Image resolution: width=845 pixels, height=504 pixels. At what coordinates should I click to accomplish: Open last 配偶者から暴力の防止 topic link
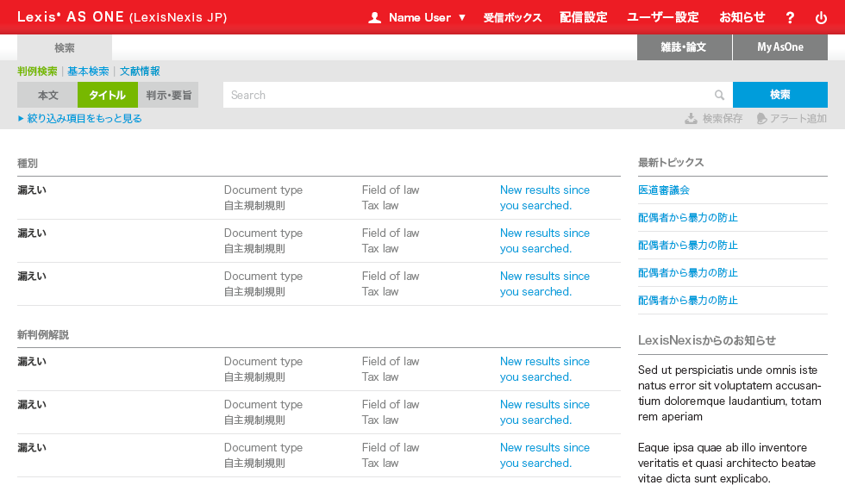click(x=688, y=301)
